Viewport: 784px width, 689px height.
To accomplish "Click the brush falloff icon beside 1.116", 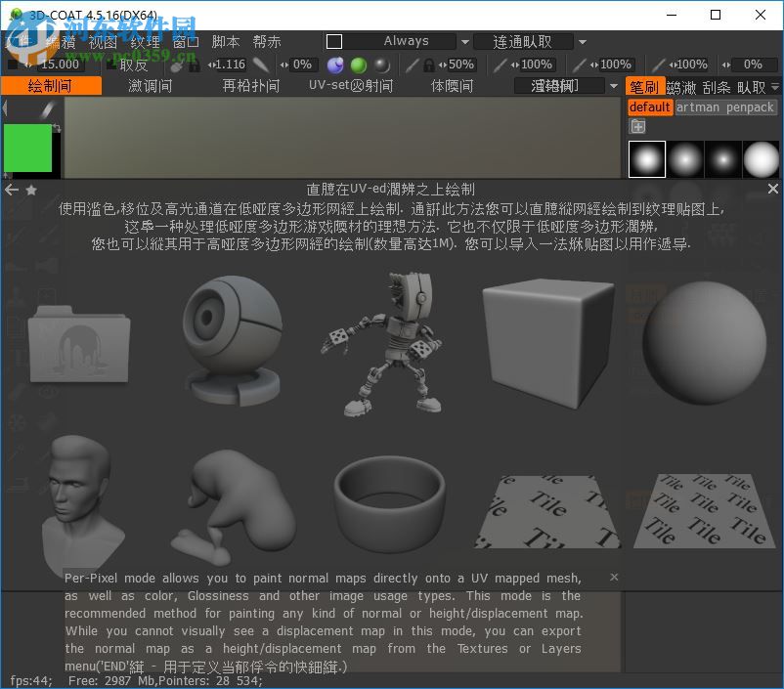I will [x=261, y=65].
